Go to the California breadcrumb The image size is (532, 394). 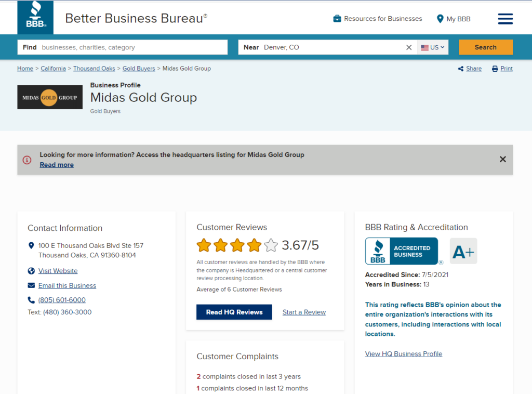(53, 69)
